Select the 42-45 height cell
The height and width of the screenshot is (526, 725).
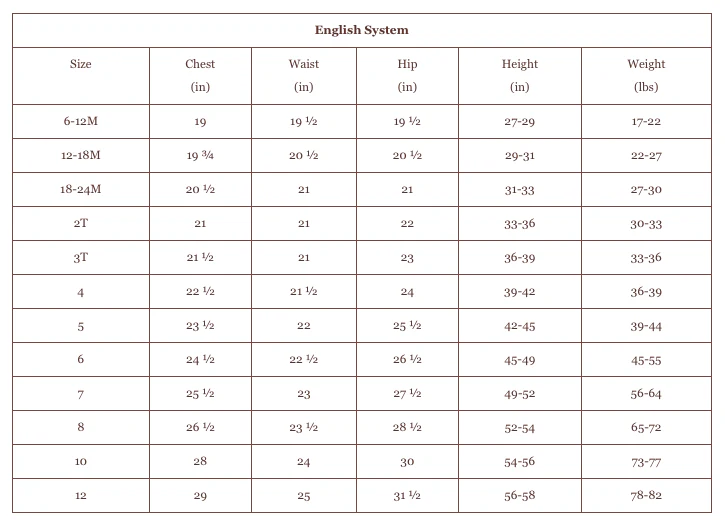(519, 326)
